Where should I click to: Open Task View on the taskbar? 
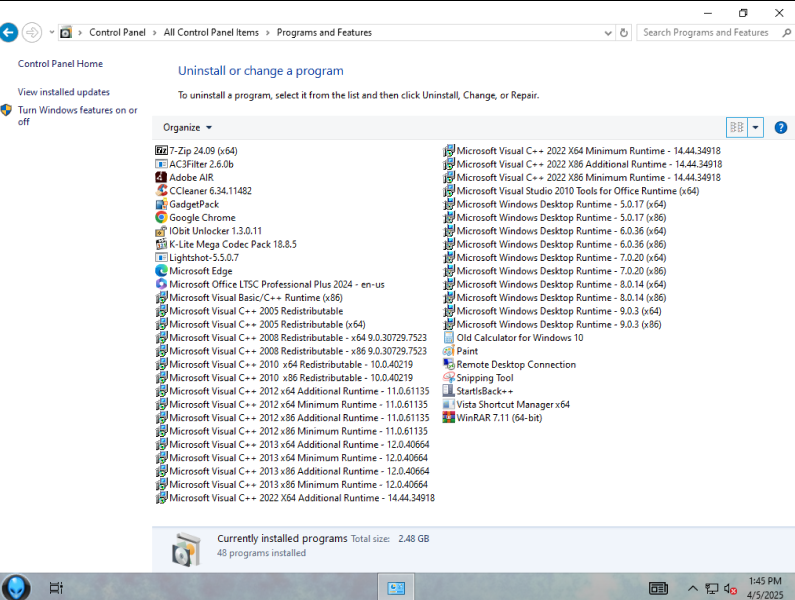tap(56, 588)
